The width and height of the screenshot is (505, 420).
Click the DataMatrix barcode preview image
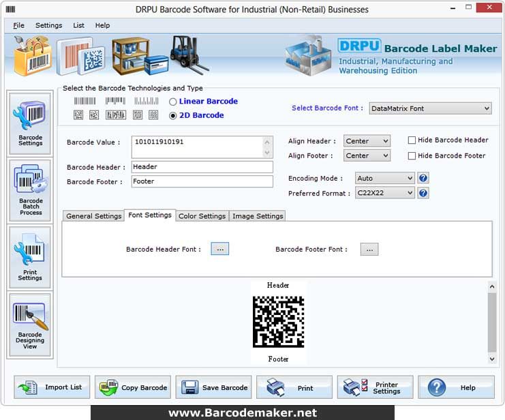278,322
